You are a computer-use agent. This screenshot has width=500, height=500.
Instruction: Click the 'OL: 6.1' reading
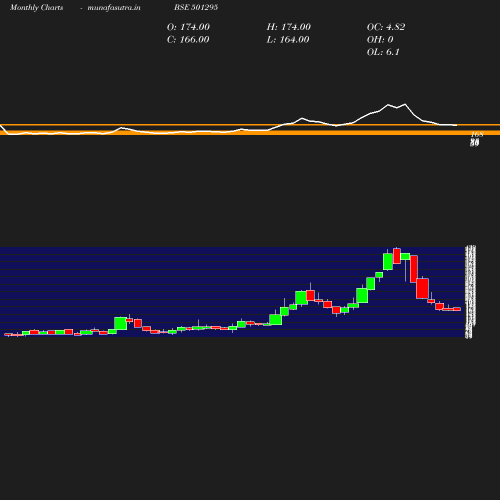pyautogui.click(x=383, y=52)
